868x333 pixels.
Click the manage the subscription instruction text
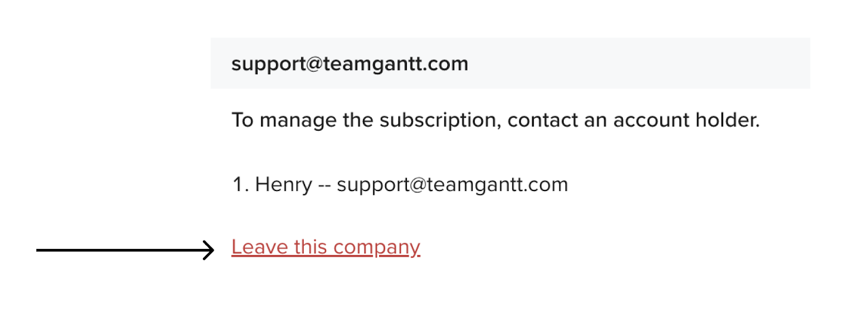pyautogui.click(x=495, y=120)
